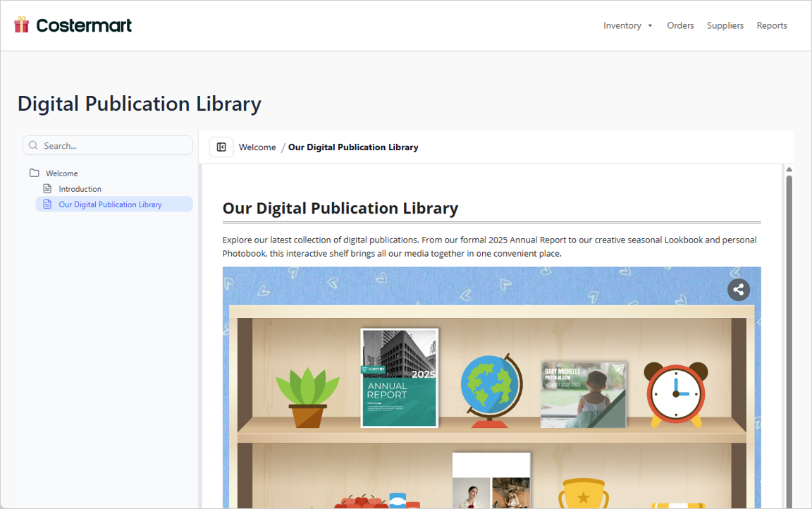Open the Inventory dropdown menu
This screenshot has width=812, height=509.
point(622,25)
